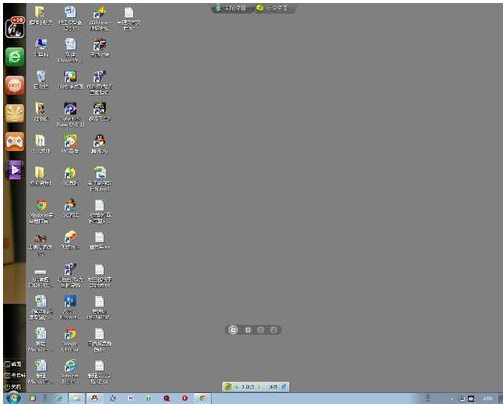Click the red HOT icon in sidebar

click(x=15, y=86)
